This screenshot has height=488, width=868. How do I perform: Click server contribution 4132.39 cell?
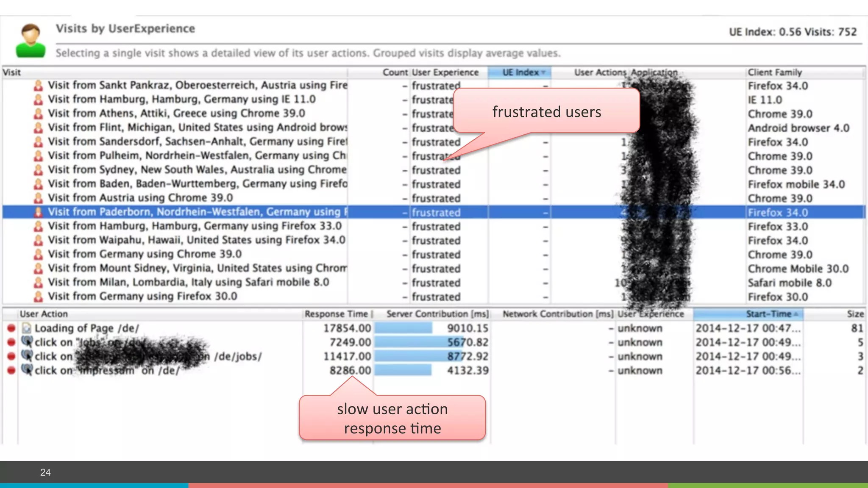[x=467, y=371]
